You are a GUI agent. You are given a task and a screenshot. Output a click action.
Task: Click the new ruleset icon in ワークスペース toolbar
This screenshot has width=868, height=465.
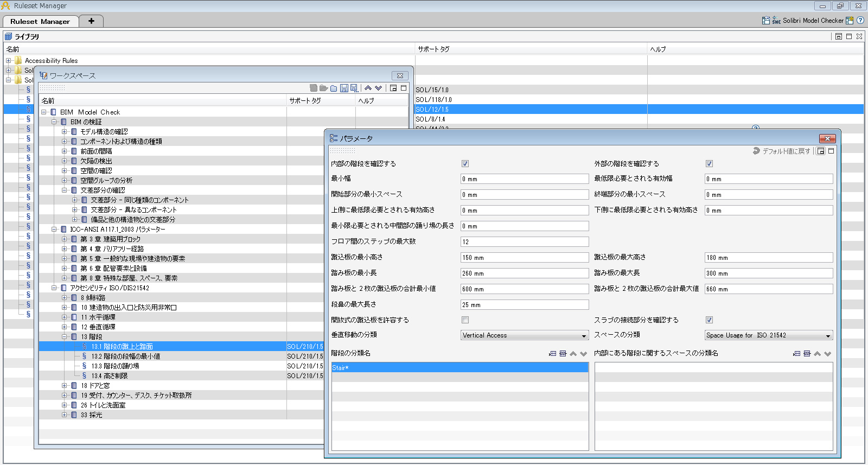pyautogui.click(x=314, y=88)
